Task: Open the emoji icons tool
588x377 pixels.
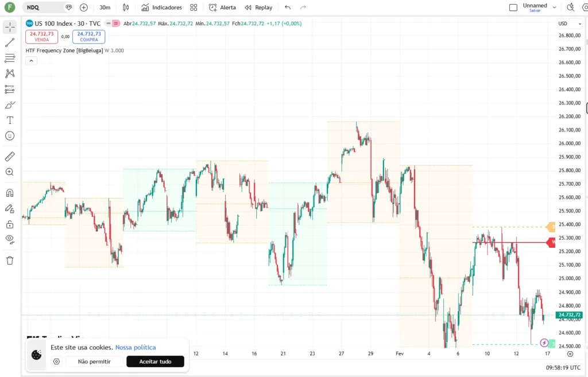Action: coord(10,136)
